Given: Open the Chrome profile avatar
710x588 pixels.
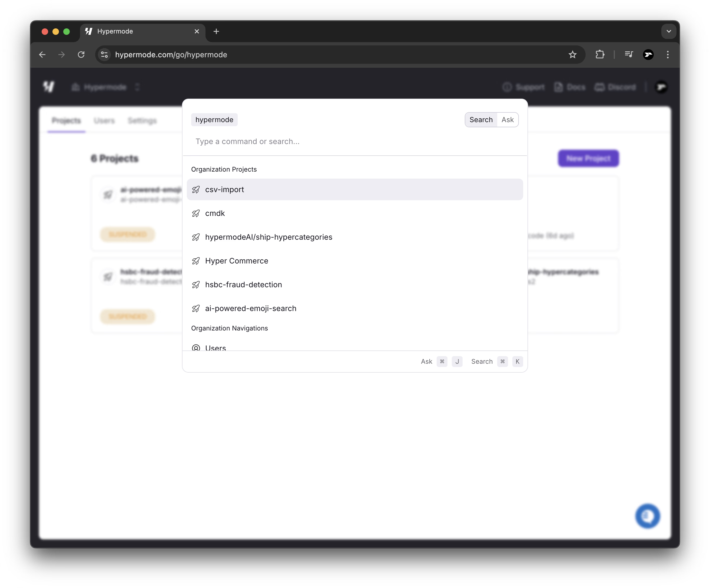Looking at the screenshot, I should point(648,54).
